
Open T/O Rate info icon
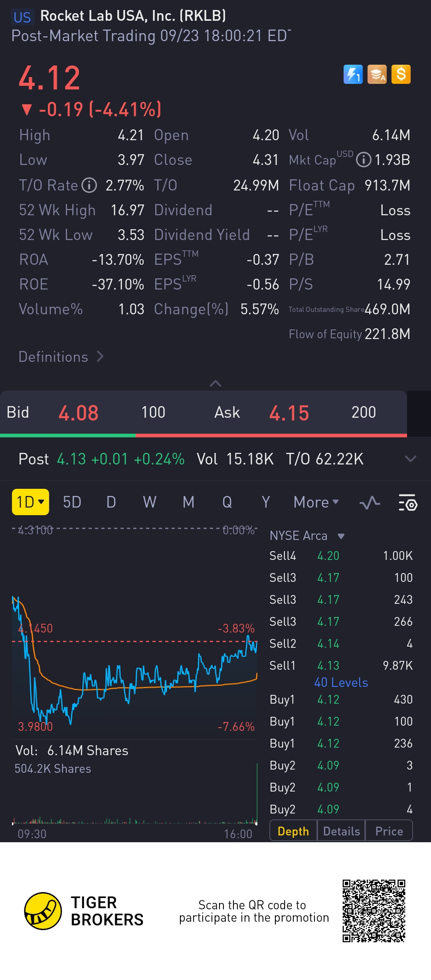point(89,185)
